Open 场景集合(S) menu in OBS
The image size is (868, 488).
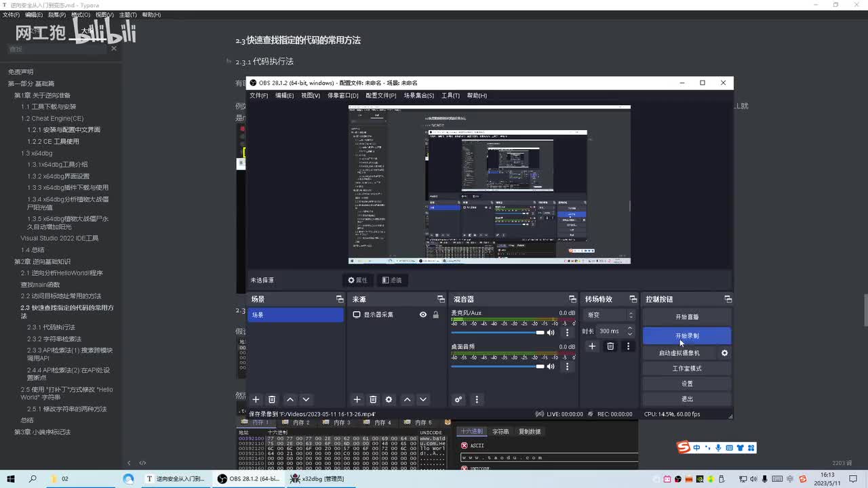tap(419, 96)
